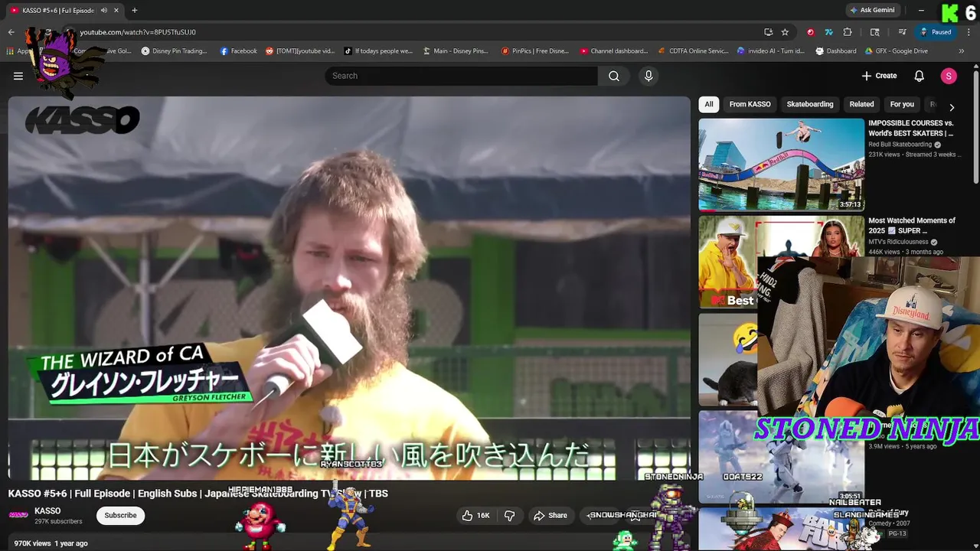Click the main video player area
Screen dimensions: 980x551
point(349,288)
